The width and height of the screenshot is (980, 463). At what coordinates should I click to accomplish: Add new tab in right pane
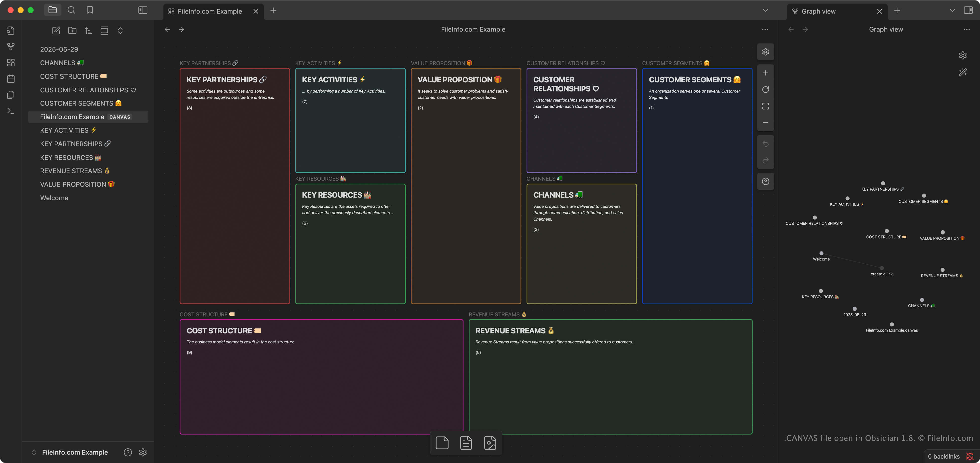tap(897, 10)
